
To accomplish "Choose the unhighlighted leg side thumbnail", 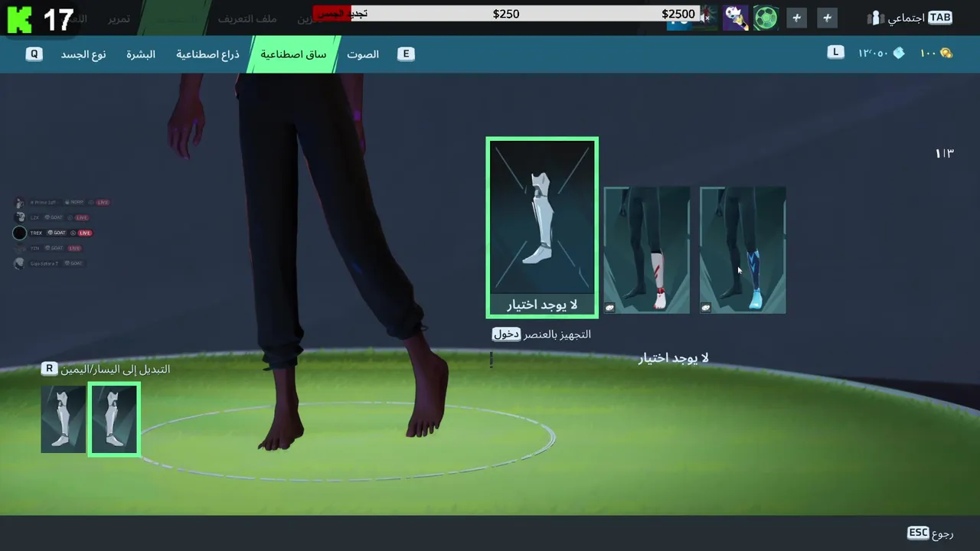I will 64,419.
